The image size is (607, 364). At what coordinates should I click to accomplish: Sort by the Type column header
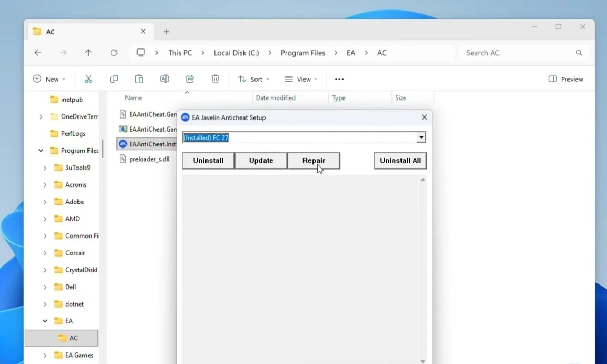338,98
